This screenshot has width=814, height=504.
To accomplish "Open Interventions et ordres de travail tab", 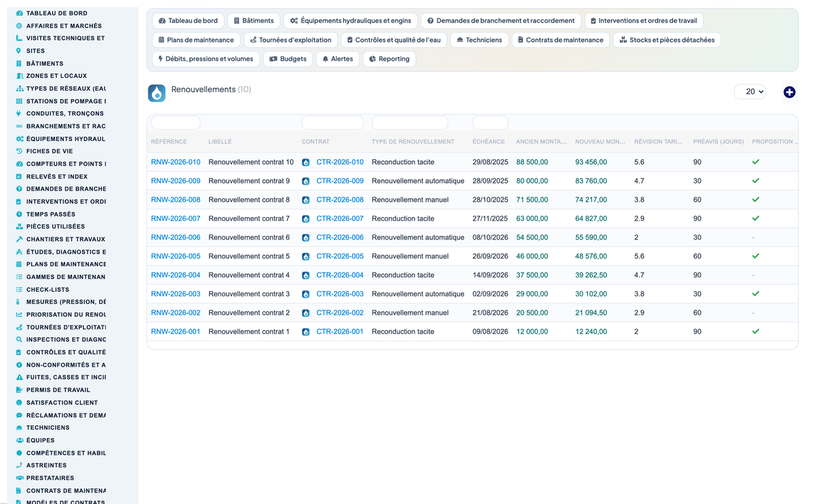I will coord(644,21).
